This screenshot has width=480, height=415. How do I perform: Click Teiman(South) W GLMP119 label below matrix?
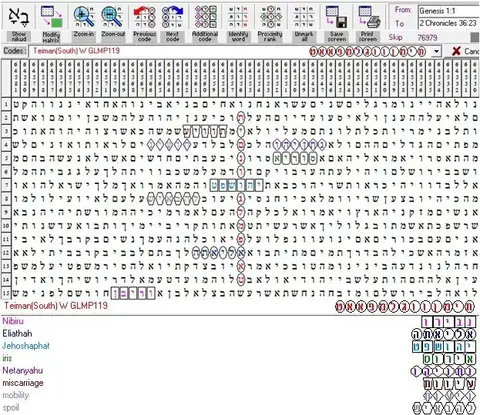[x=56, y=306]
